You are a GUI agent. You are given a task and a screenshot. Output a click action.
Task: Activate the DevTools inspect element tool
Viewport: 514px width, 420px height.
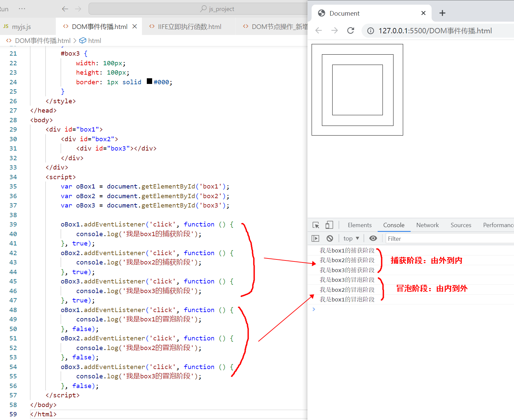coord(316,225)
